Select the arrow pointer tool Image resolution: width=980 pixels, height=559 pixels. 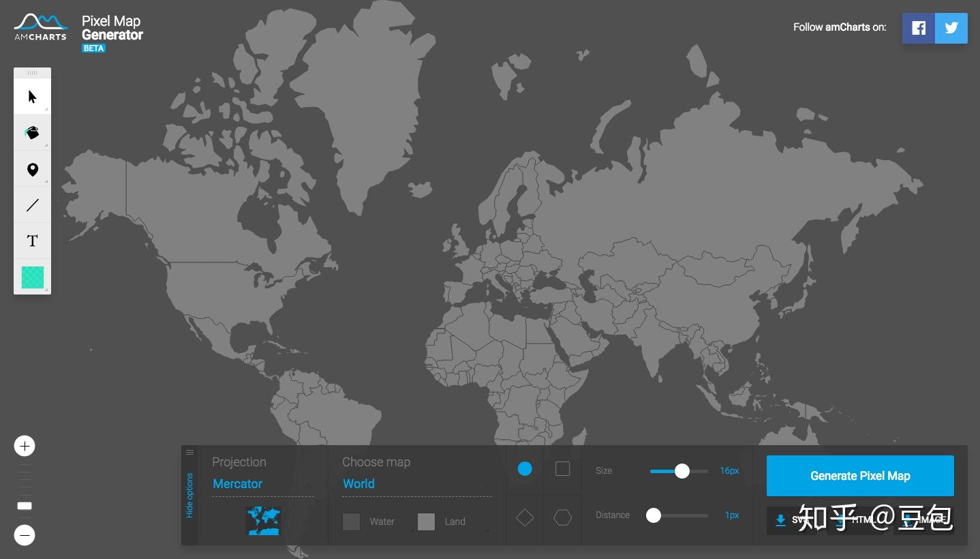pyautogui.click(x=32, y=96)
